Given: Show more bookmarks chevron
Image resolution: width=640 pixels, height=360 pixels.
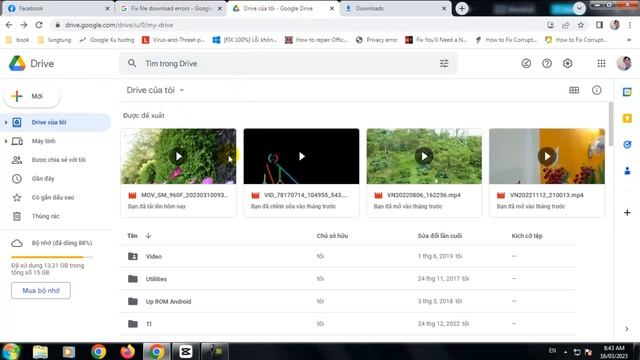Looking at the screenshot, I should (x=629, y=40).
